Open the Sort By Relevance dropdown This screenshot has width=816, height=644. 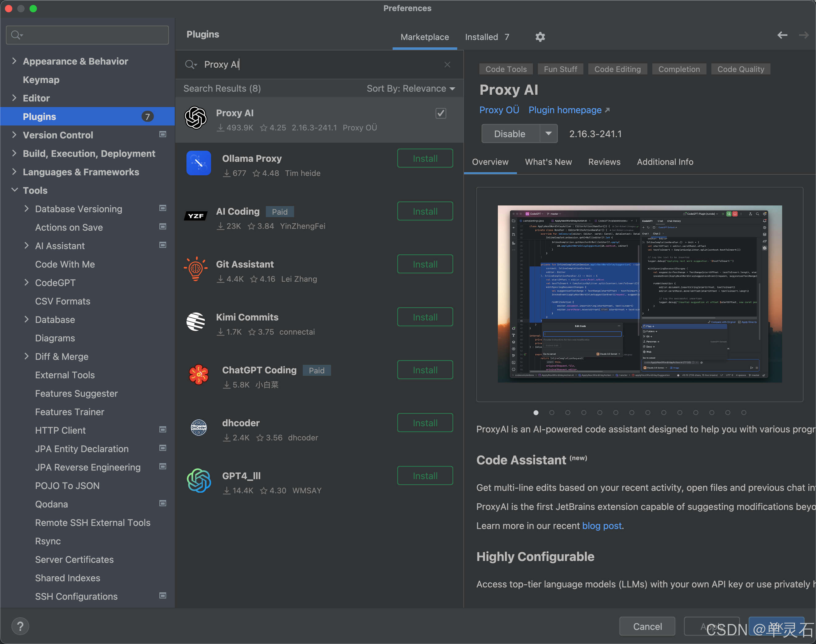tap(410, 89)
